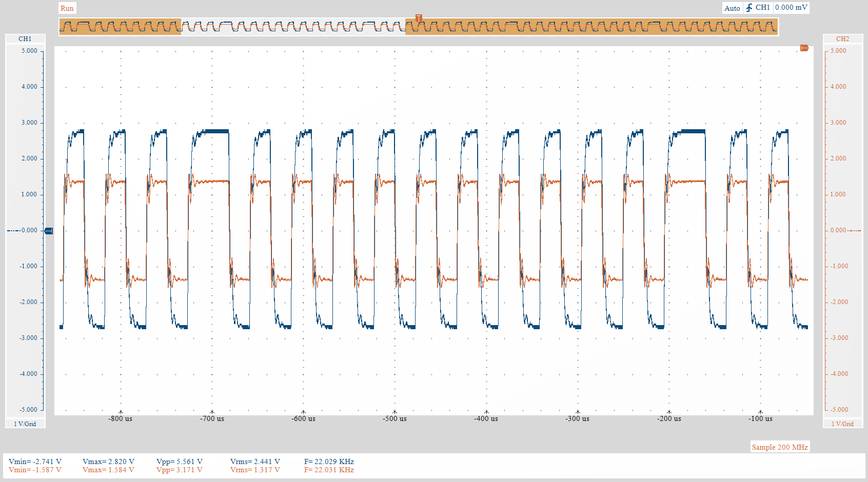Click the F= 22.031 KHz frequency reading
Viewport: 868px width, 482px height.
(x=329, y=470)
